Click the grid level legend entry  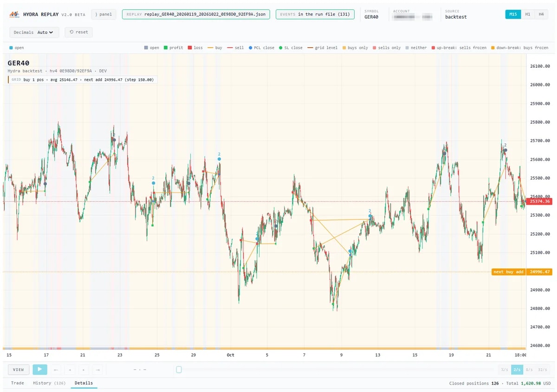pos(322,48)
